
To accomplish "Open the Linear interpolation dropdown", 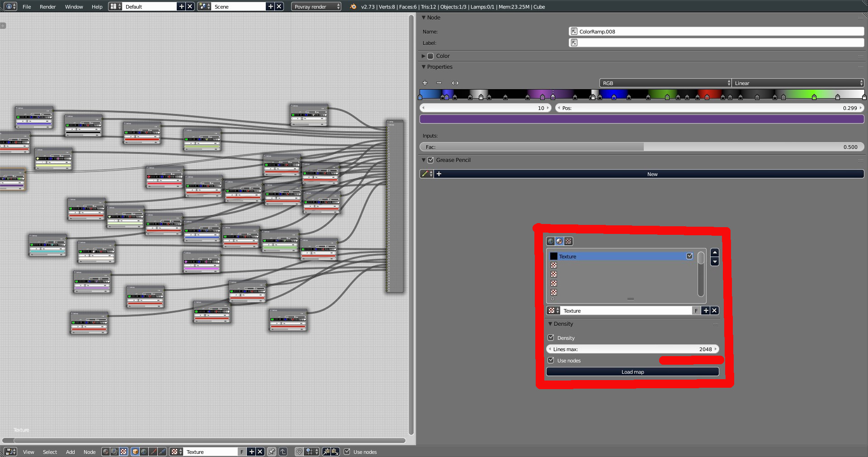I will pyautogui.click(x=797, y=83).
